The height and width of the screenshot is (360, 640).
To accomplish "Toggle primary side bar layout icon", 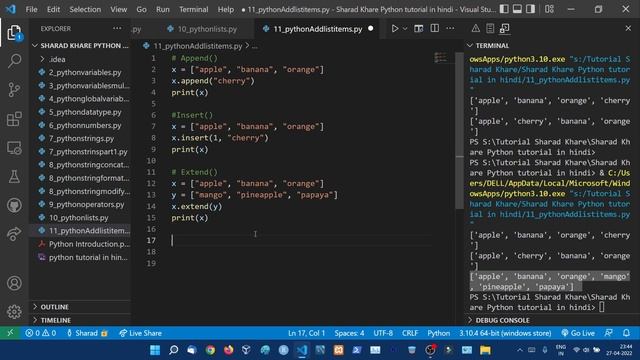I will point(504,9).
